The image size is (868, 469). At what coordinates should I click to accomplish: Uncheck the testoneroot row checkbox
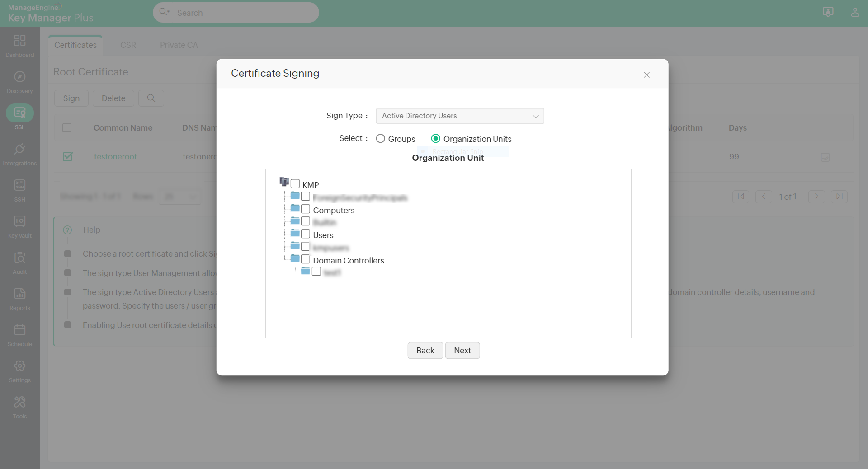click(67, 157)
